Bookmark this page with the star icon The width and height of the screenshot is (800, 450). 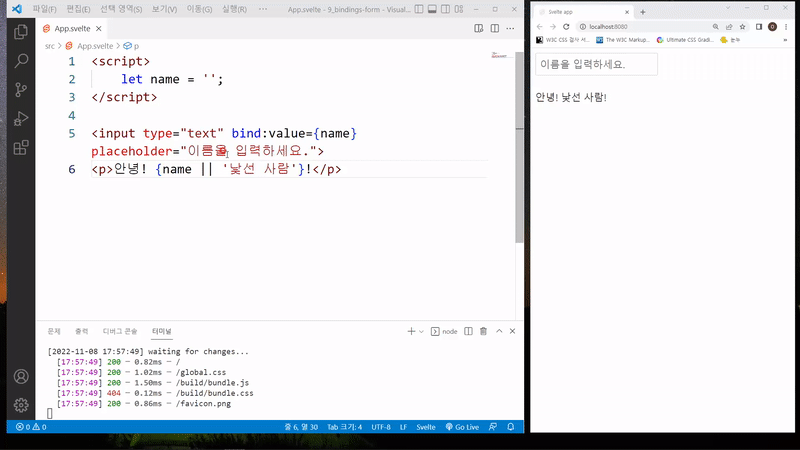pyautogui.click(x=743, y=27)
